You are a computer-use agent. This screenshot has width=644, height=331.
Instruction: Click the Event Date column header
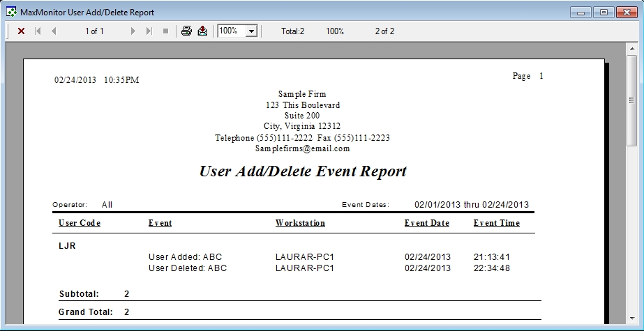(x=426, y=223)
